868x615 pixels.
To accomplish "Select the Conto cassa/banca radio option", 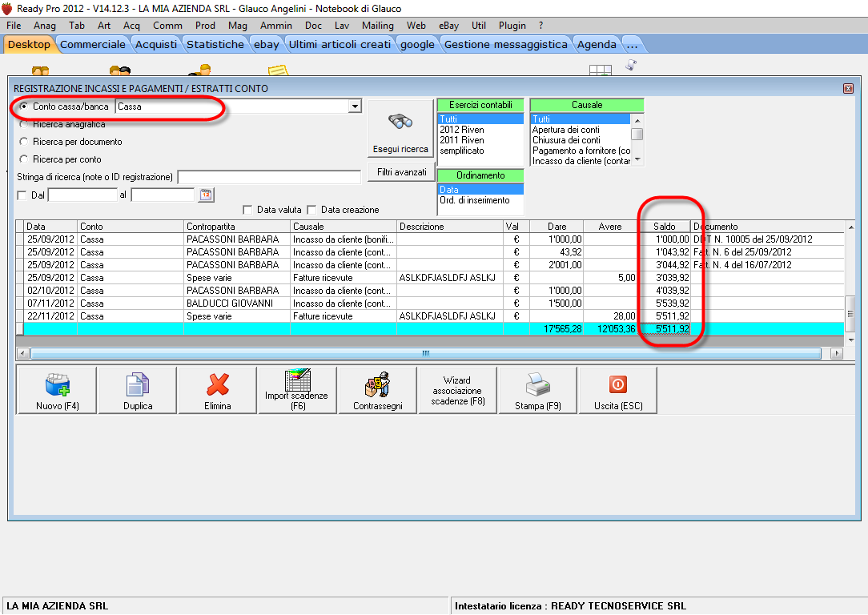I will coord(24,107).
